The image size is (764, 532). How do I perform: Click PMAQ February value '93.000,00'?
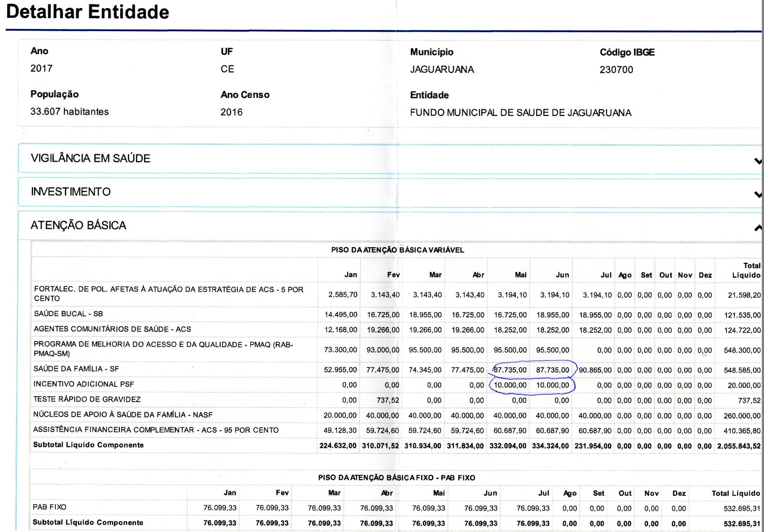(x=383, y=350)
